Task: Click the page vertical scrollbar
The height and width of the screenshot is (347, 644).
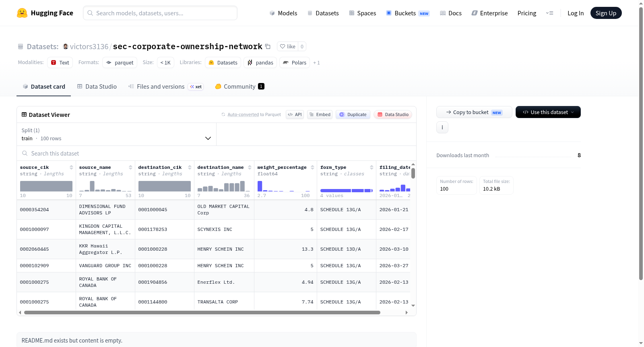Action: tap(641, 143)
